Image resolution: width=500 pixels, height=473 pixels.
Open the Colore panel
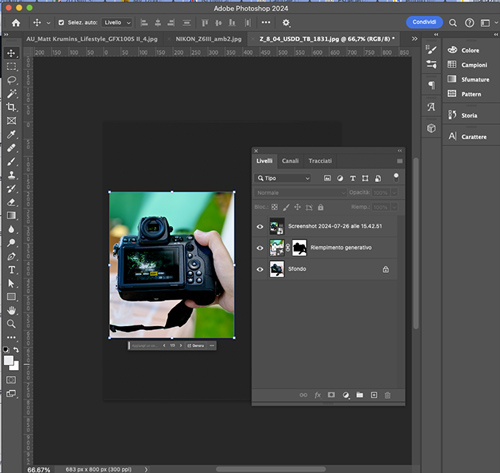point(470,50)
